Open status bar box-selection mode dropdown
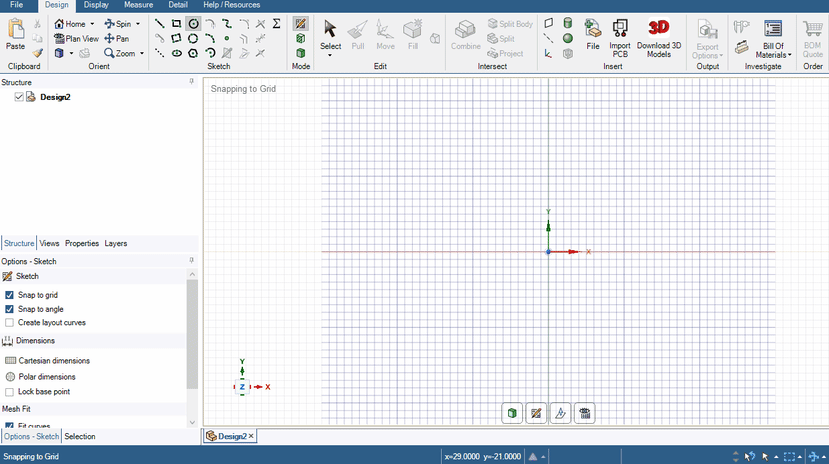Screen dimensions: 829x464 799,457
